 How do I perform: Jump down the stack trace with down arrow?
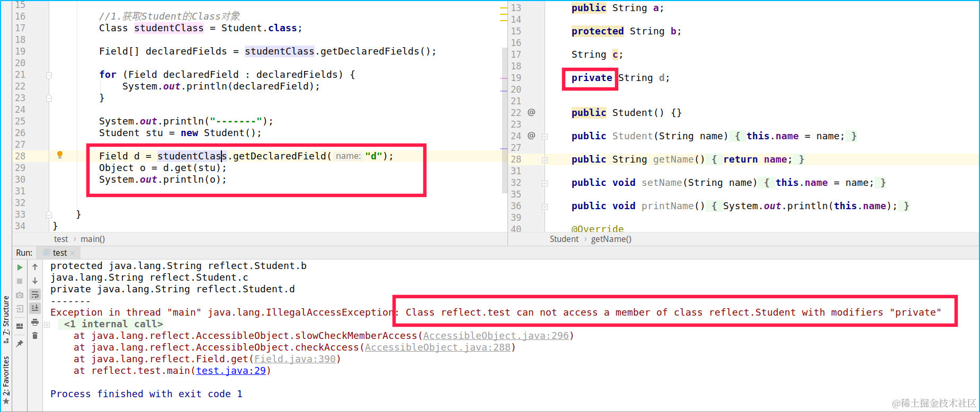coord(35,281)
